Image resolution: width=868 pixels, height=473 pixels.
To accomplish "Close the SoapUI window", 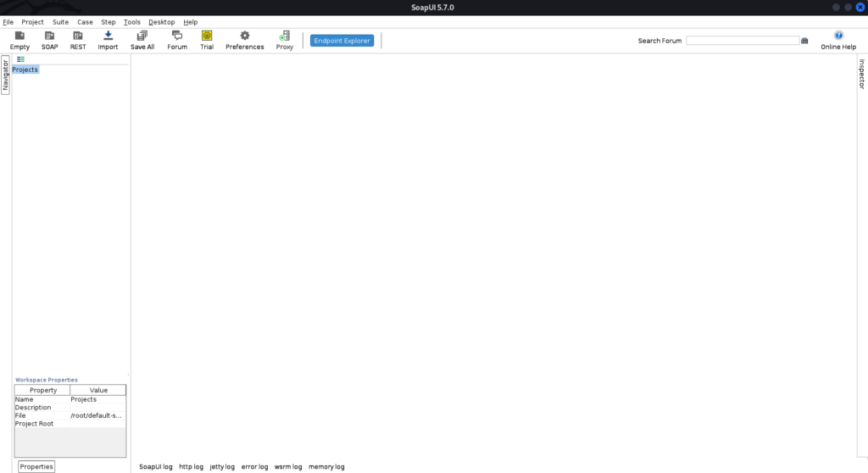I will (860, 7).
